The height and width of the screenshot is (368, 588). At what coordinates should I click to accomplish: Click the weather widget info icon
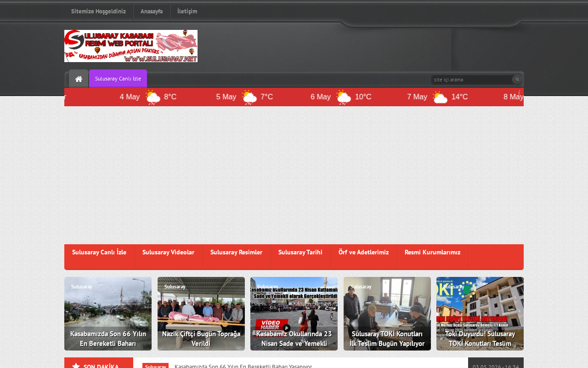(x=519, y=92)
